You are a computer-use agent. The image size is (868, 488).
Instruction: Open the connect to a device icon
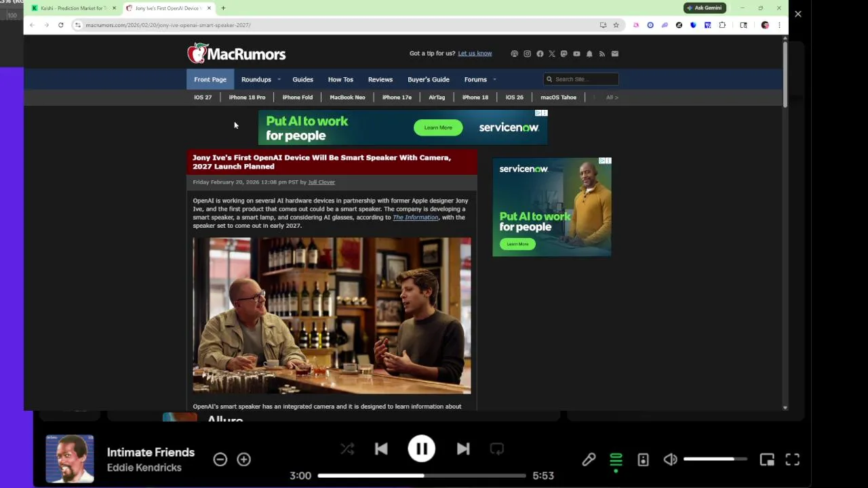[643, 460]
